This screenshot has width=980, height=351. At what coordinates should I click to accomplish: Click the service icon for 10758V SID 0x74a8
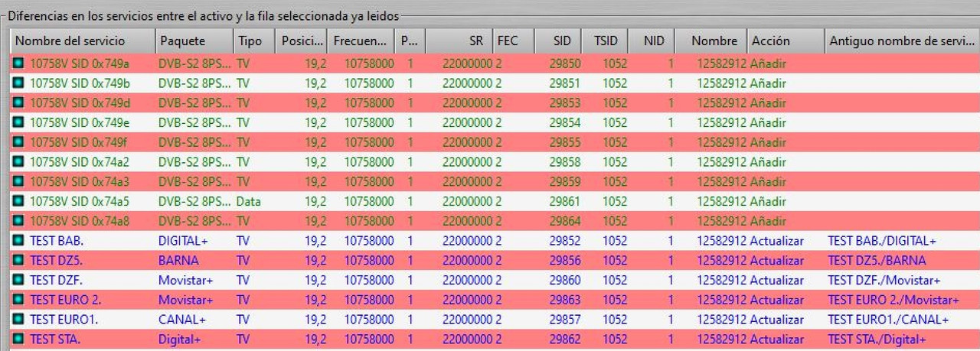coord(18,221)
